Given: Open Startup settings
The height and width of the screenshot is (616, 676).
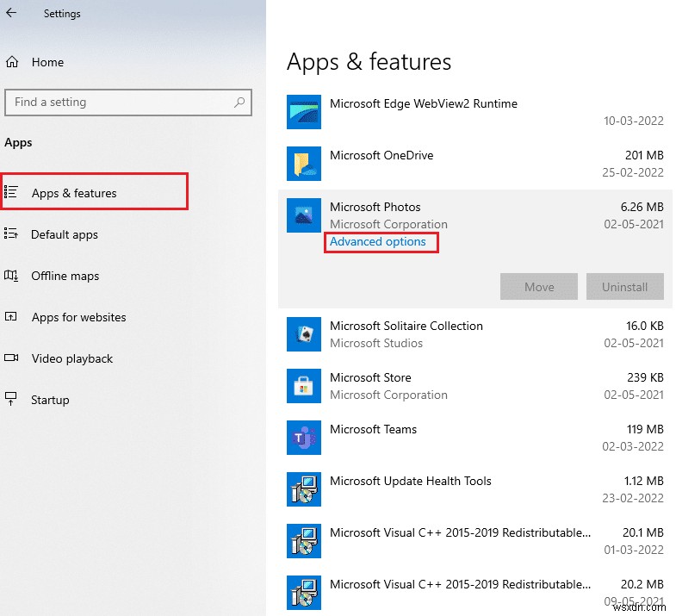Looking at the screenshot, I should point(50,401).
